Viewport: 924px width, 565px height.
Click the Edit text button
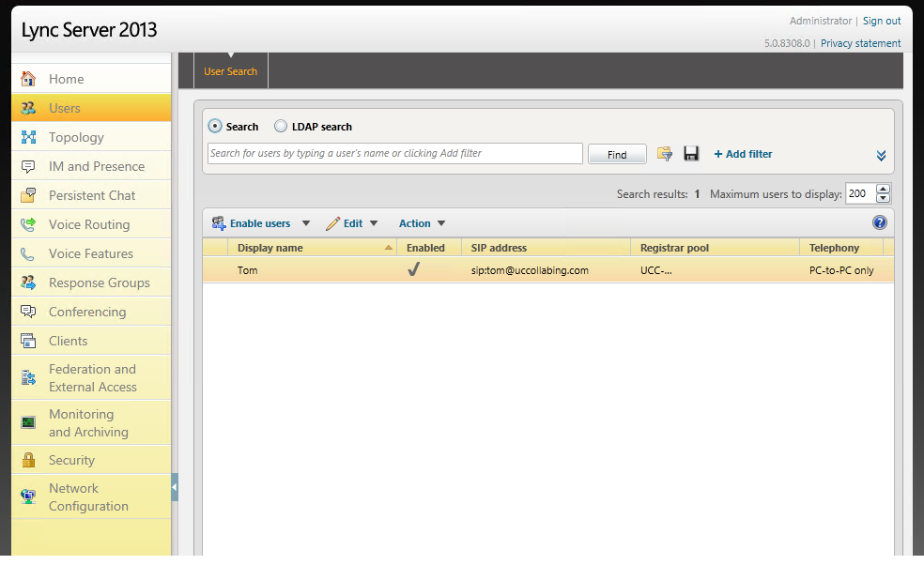click(x=353, y=223)
